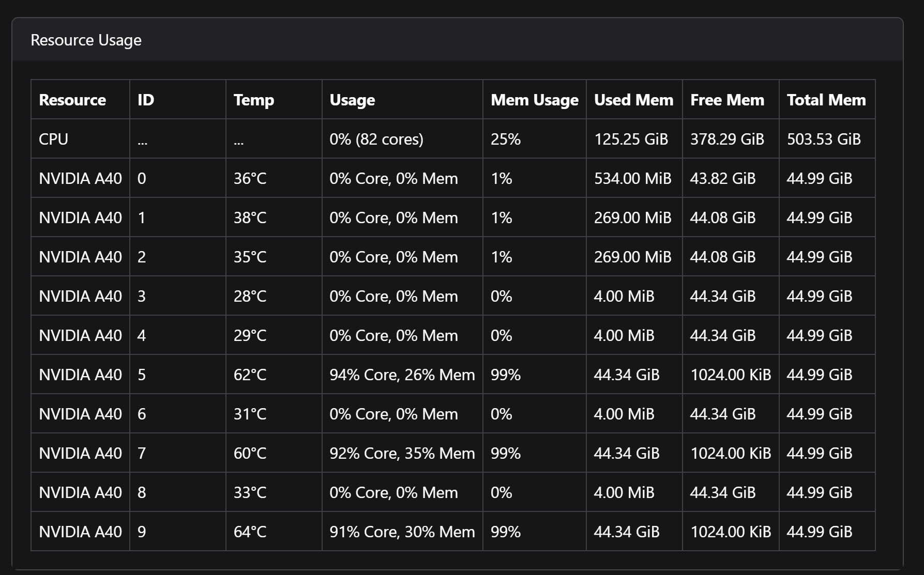Click the "0% (82 cores)" usage cell
The height and width of the screenshot is (575, 924).
[376, 139]
